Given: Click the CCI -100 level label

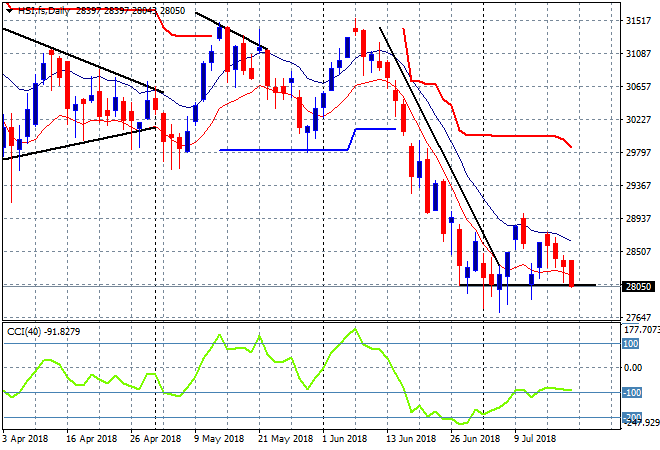Looking at the screenshot, I should tap(632, 393).
